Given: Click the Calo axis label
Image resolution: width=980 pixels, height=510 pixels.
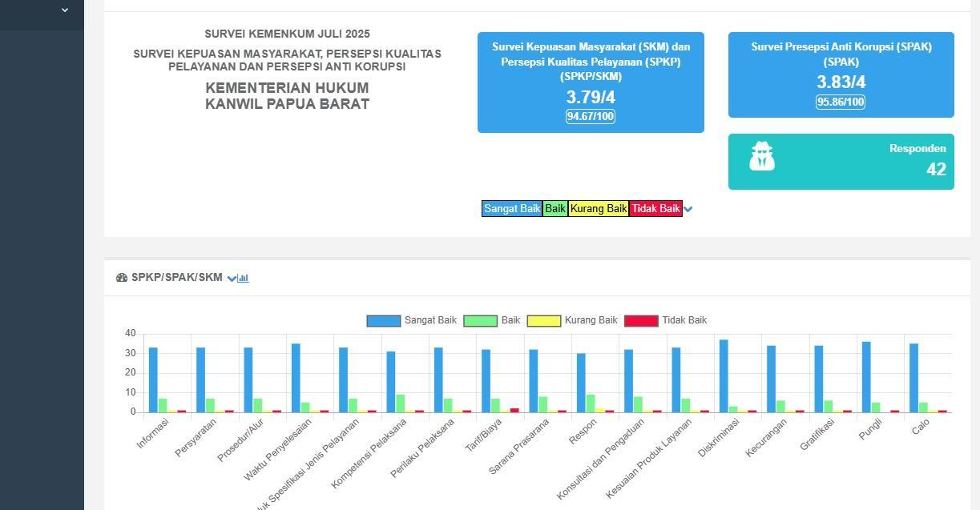Looking at the screenshot, I should pyautogui.click(x=921, y=427).
